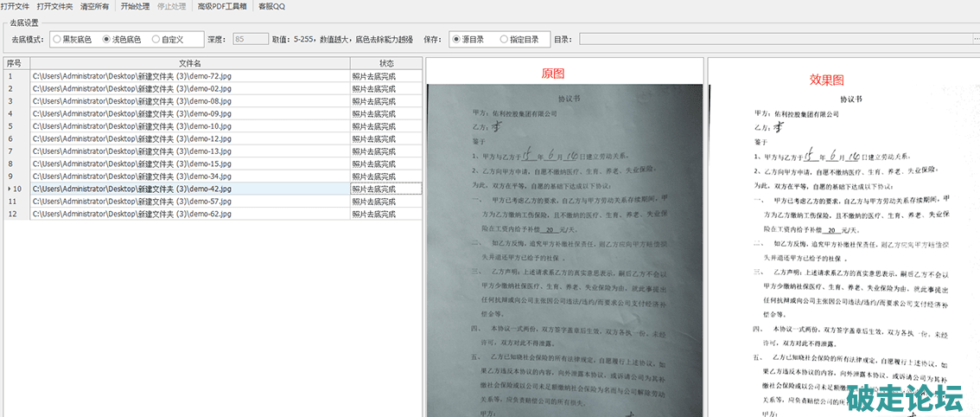Click the 客服QQ support item
The width and height of the screenshot is (980, 417).
pyautogui.click(x=271, y=6)
